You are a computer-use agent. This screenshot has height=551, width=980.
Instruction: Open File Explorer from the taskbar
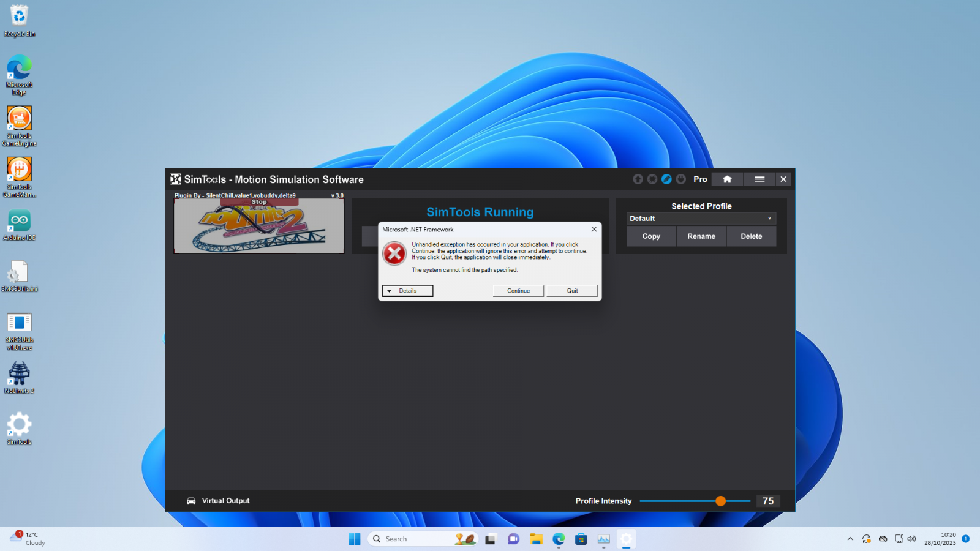[x=537, y=539]
